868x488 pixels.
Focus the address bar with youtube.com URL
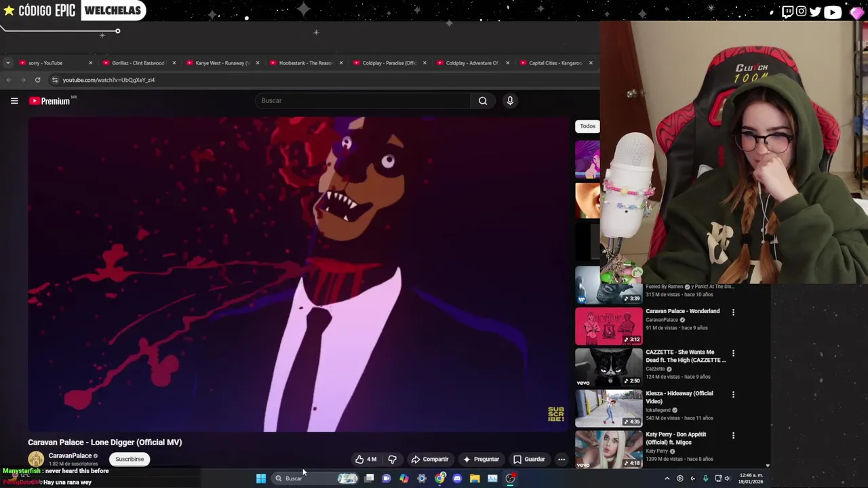click(325, 80)
